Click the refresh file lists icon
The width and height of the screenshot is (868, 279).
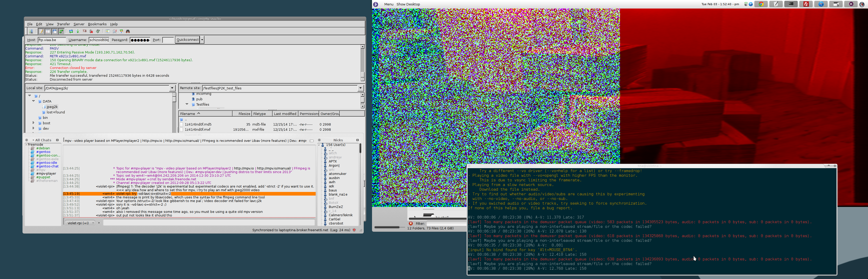(71, 31)
